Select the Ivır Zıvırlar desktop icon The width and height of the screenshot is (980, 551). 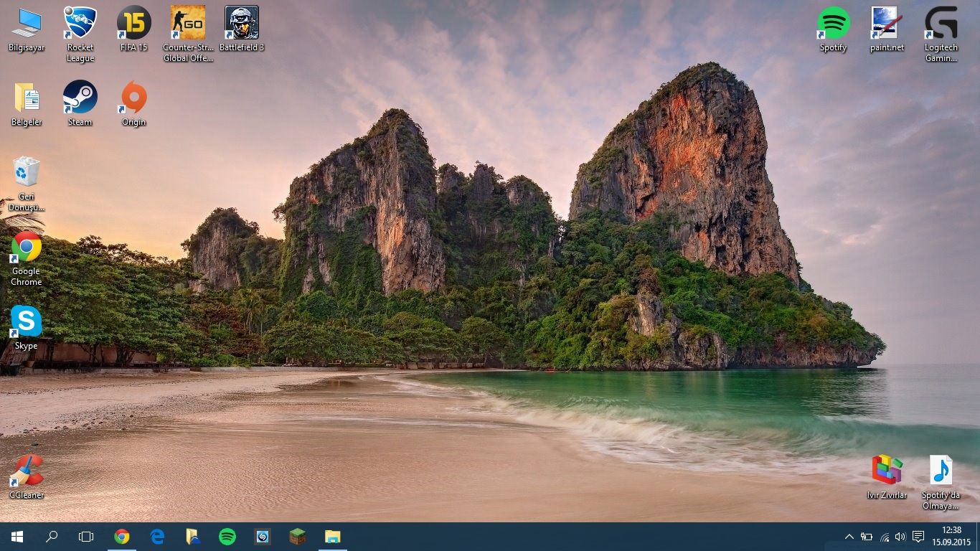pyautogui.click(x=887, y=477)
